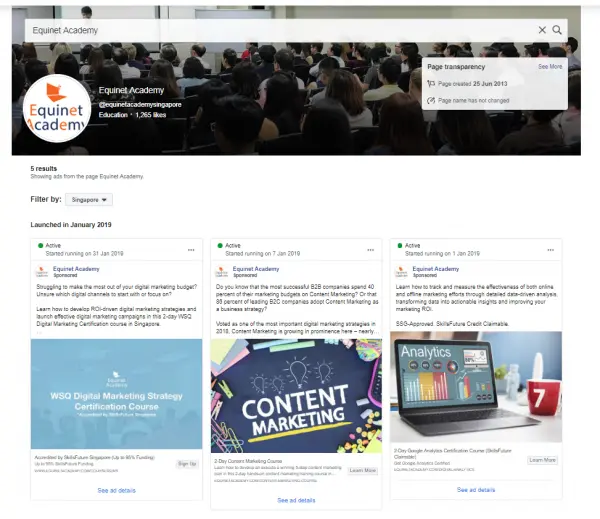600x519 pixels.
Task: Click 'Started running on 1 Jan 2019' text
Action: tap(442, 253)
